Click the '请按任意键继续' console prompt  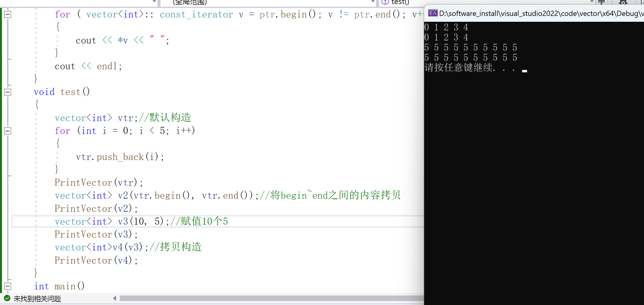[x=458, y=67]
